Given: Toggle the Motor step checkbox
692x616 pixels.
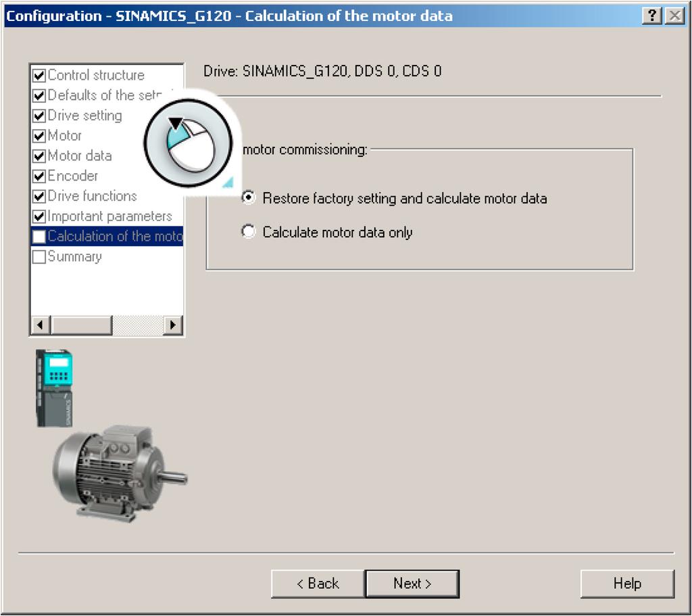Looking at the screenshot, I should click(39, 135).
